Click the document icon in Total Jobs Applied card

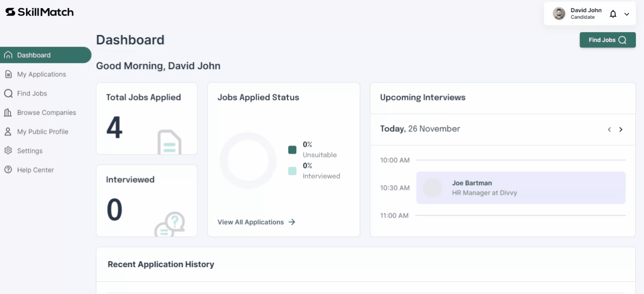pyautogui.click(x=170, y=142)
